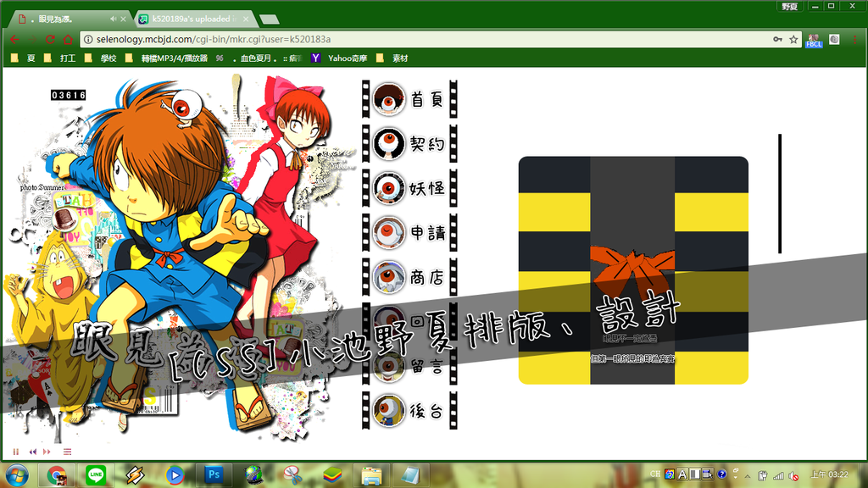Open the 後台 backstage menu item

pos(409,411)
